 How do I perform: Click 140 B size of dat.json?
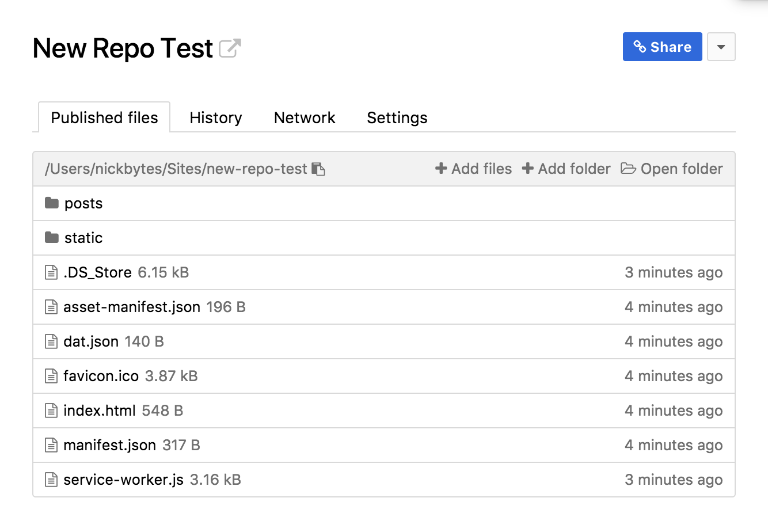(x=145, y=341)
